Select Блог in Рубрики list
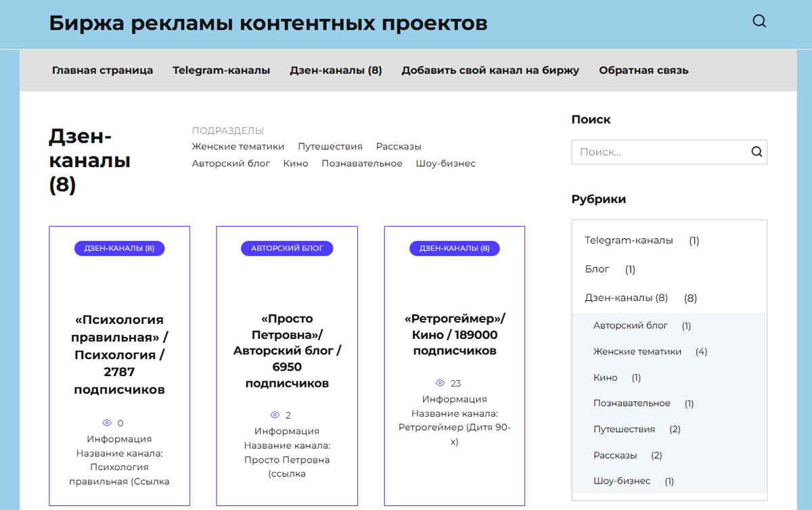Screen dimensions: 812x510 597,269
